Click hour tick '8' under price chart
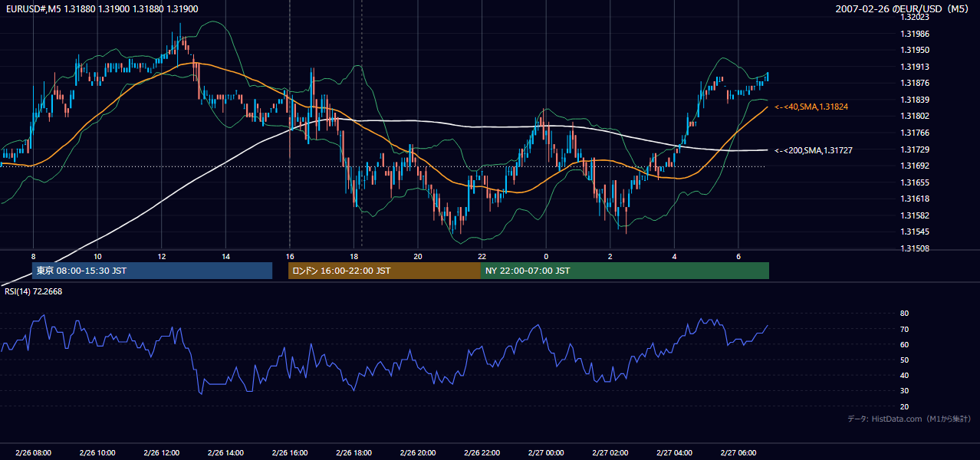This screenshot has width=980, height=460. point(33,256)
